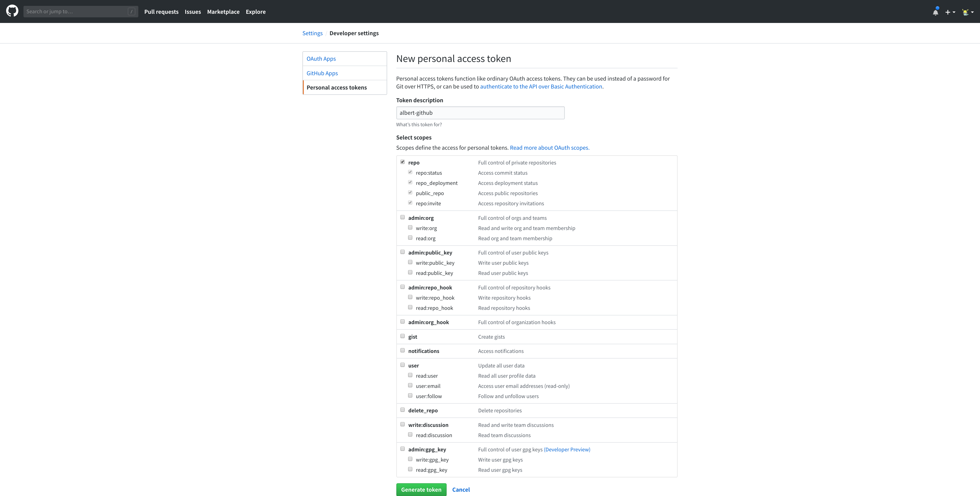
Task: Open the plus create-new dropdown
Action: tap(950, 12)
